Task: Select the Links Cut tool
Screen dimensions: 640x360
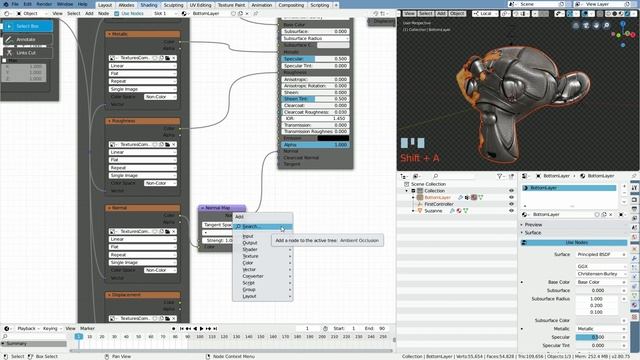Action: point(28,53)
